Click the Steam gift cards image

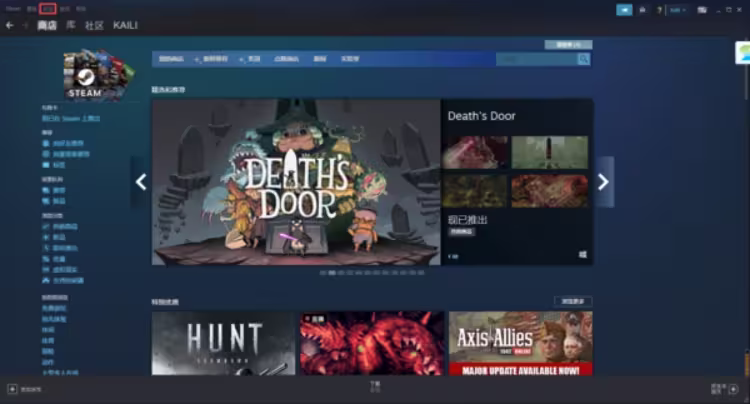pyautogui.click(x=99, y=75)
